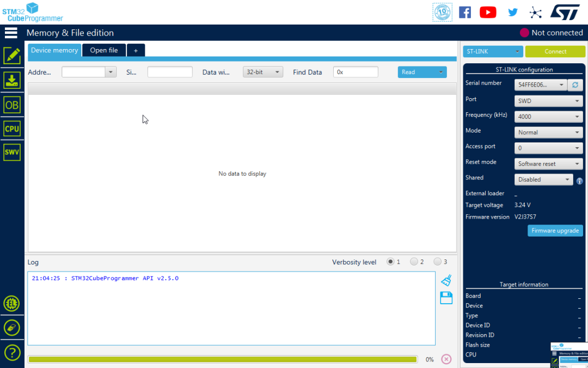This screenshot has height=368, width=588.
Task: Click the Firmware upgrade button
Action: click(555, 231)
